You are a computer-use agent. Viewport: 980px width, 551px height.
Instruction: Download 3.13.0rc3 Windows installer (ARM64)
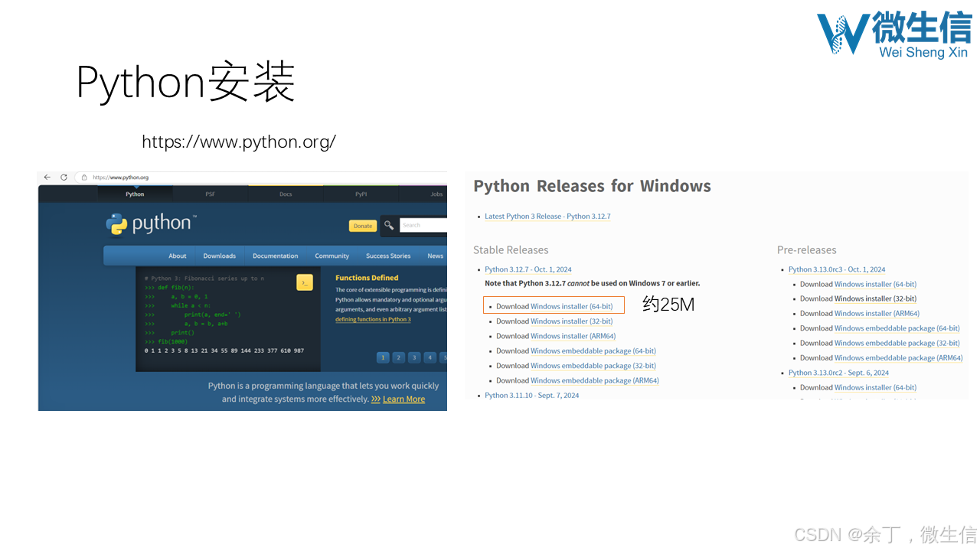(x=877, y=313)
